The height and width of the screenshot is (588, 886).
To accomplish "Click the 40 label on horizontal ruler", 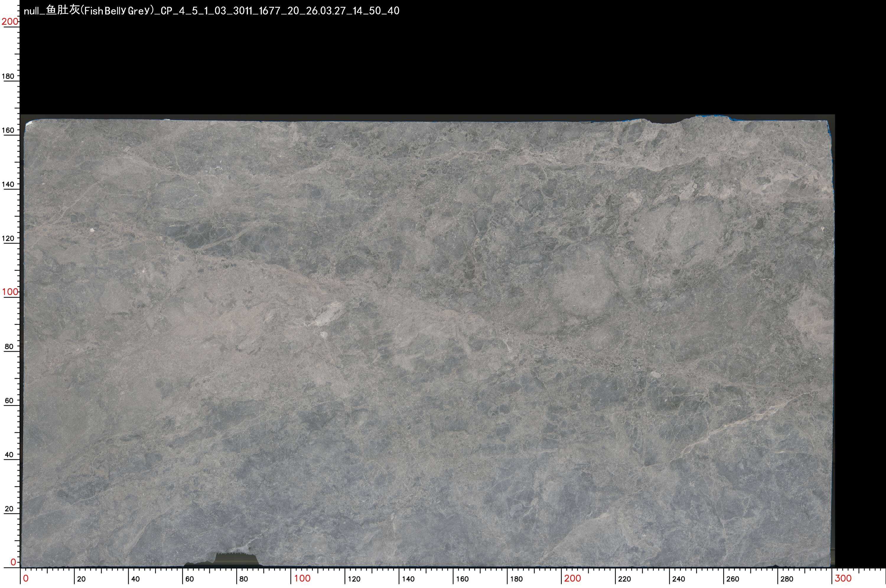I will point(136,579).
